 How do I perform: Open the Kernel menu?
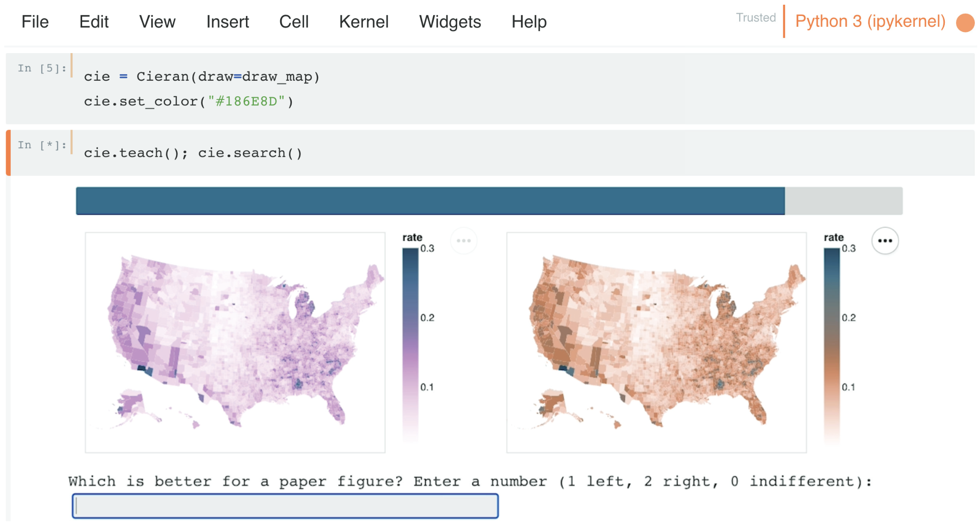tap(364, 22)
